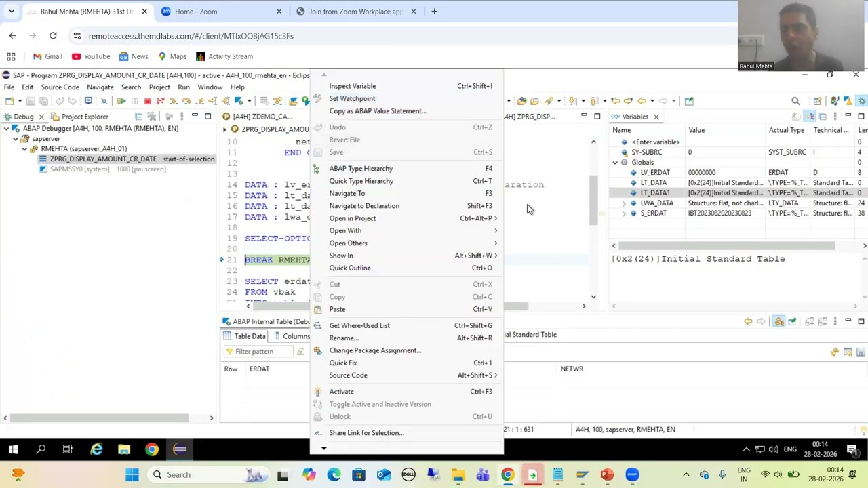Click the Get Where-Used List menu icon
The image size is (868, 488).
[317, 325]
